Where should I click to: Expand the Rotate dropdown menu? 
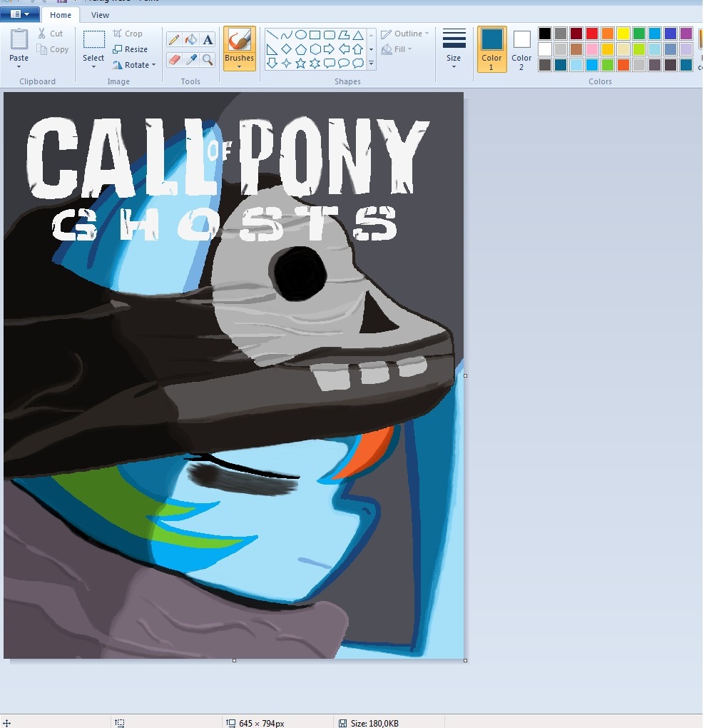point(153,65)
